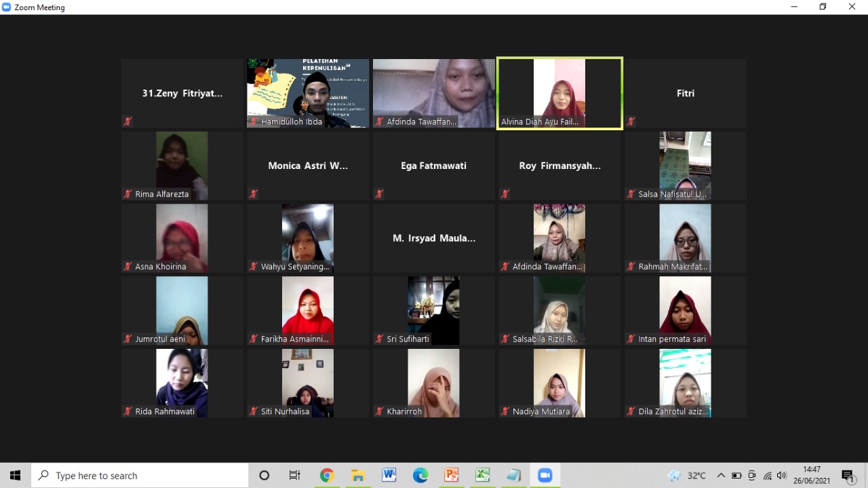Image resolution: width=868 pixels, height=488 pixels.
Task: Launch Google Chrome from the taskbar
Action: pos(327,476)
